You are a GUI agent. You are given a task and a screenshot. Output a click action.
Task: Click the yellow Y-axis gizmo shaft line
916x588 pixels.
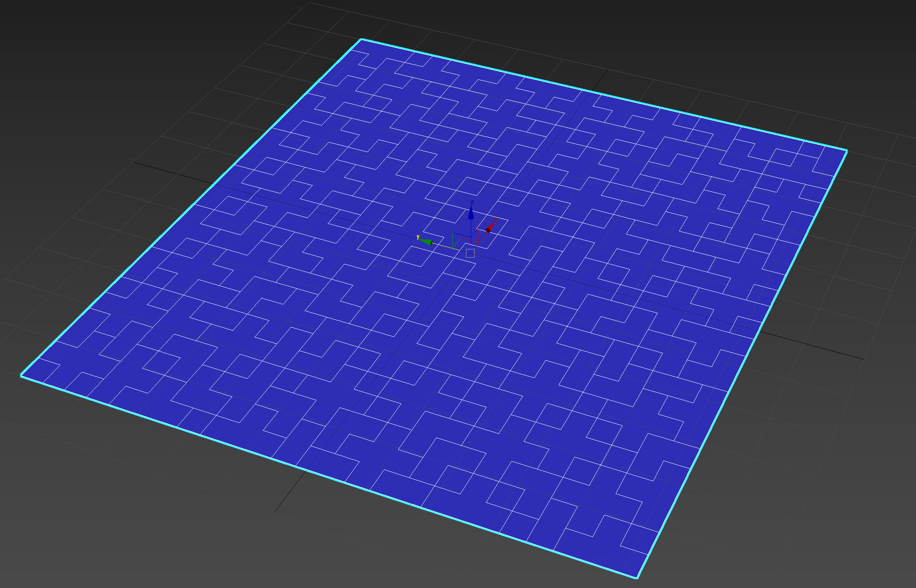(445, 246)
